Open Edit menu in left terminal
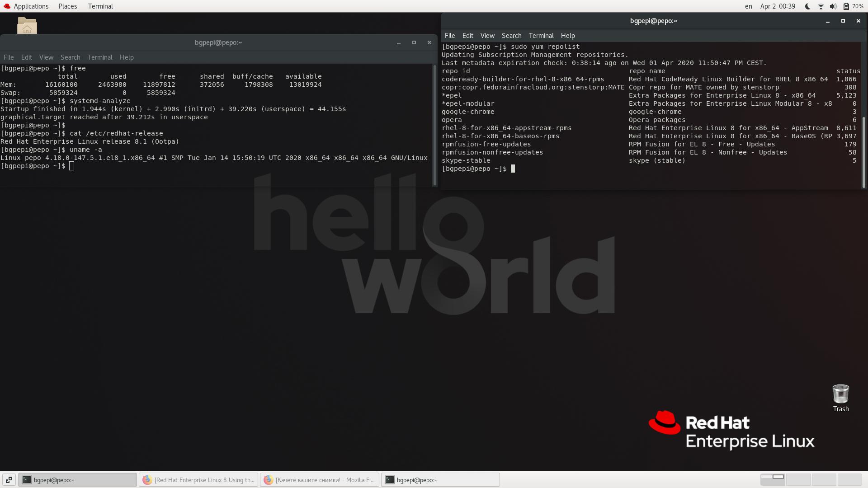 pos(26,57)
